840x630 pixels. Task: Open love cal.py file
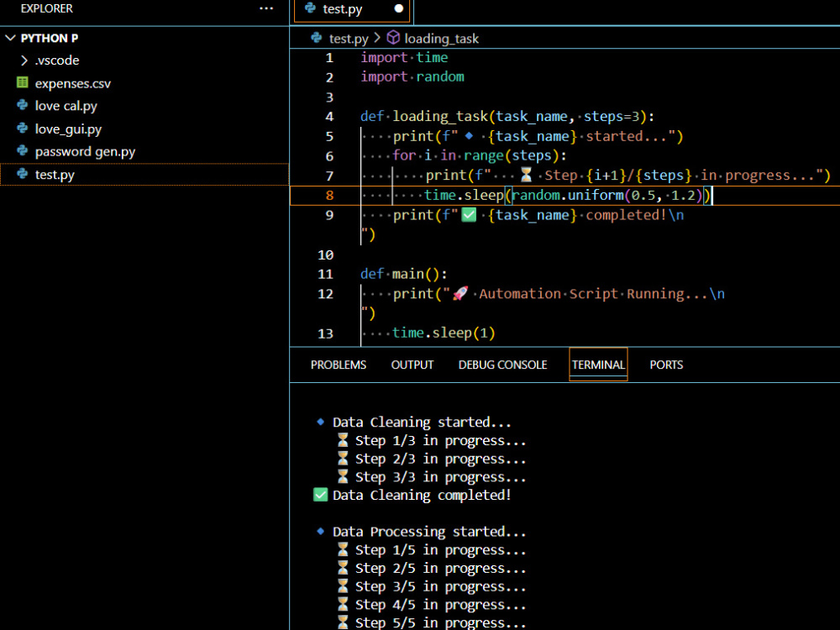click(x=66, y=106)
